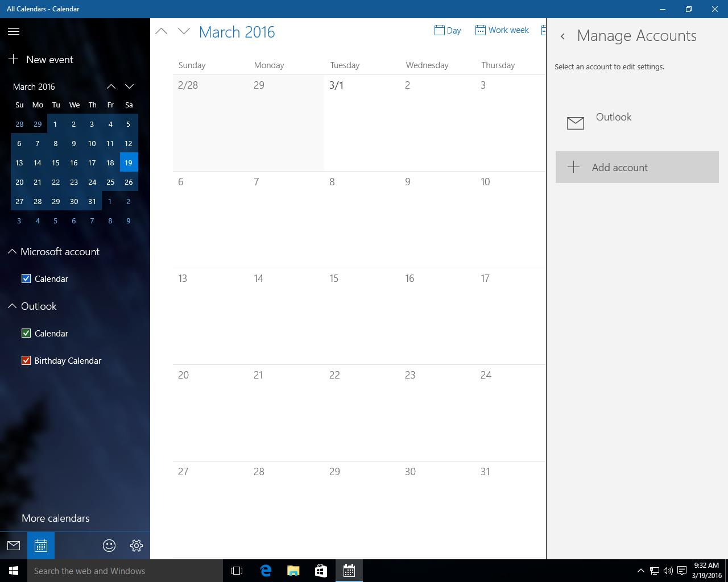Select March 31 in mini calendar
The width and height of the screenshot is (728, 582).
pos(92,201)
